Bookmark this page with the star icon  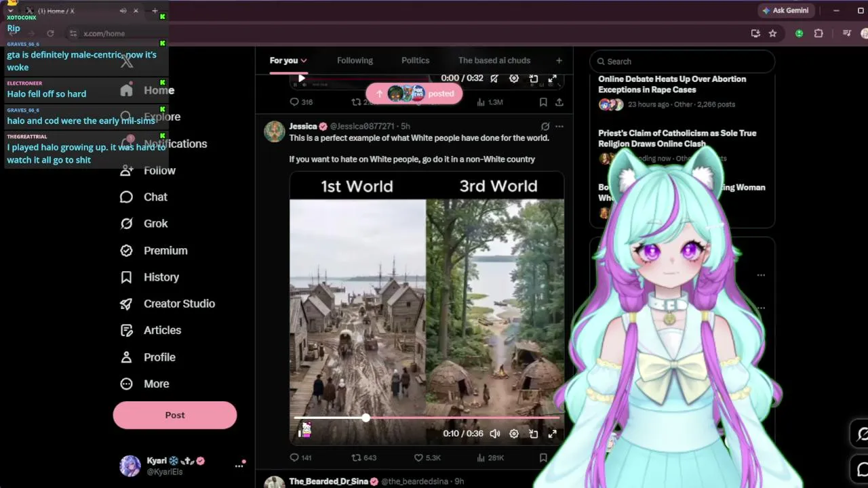[x=772, y=33]
